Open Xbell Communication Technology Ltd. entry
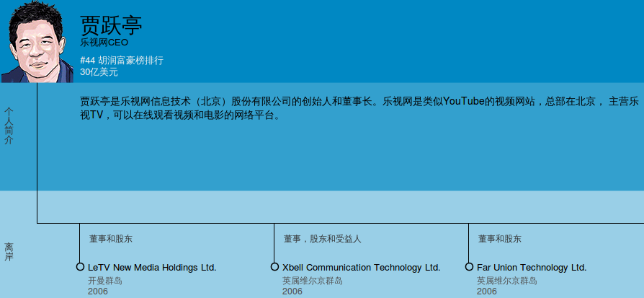The height and width of the screenshot is (298, 644). click(361, 268)
